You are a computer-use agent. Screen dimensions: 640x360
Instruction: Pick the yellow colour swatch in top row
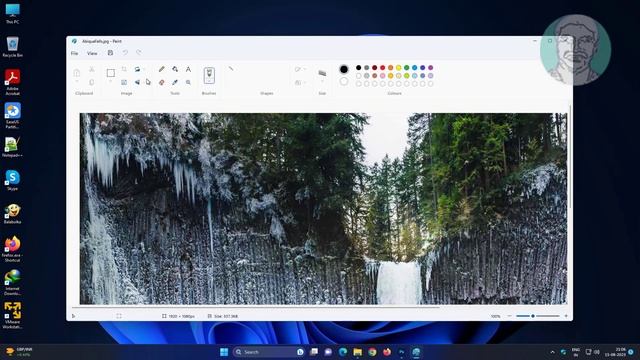pos(398,68)
